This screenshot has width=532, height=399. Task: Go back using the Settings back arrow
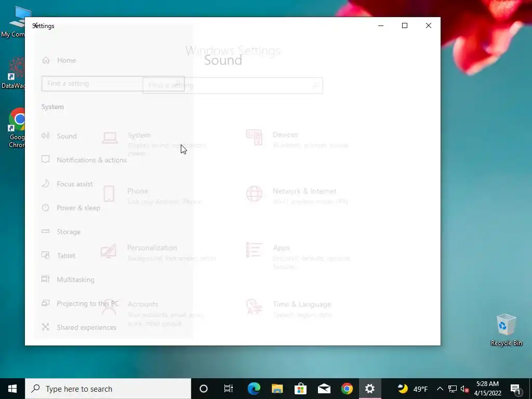point(35,25)
